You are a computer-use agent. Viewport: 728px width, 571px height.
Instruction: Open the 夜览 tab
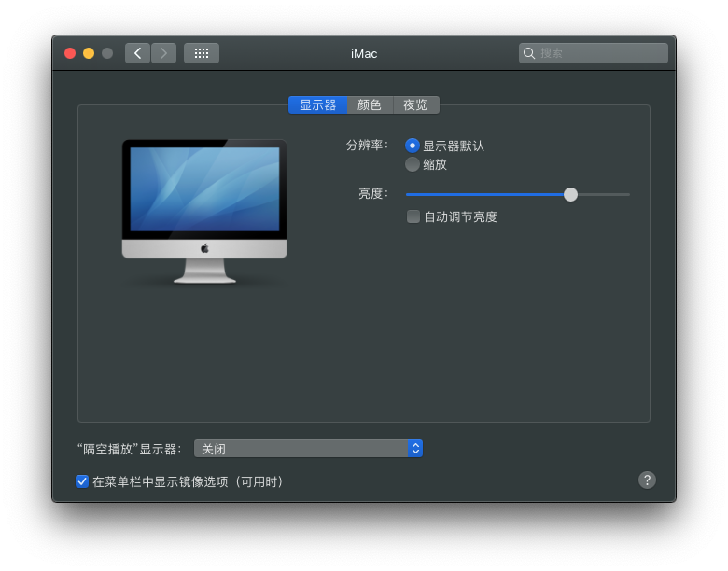[x=415, y=105]
